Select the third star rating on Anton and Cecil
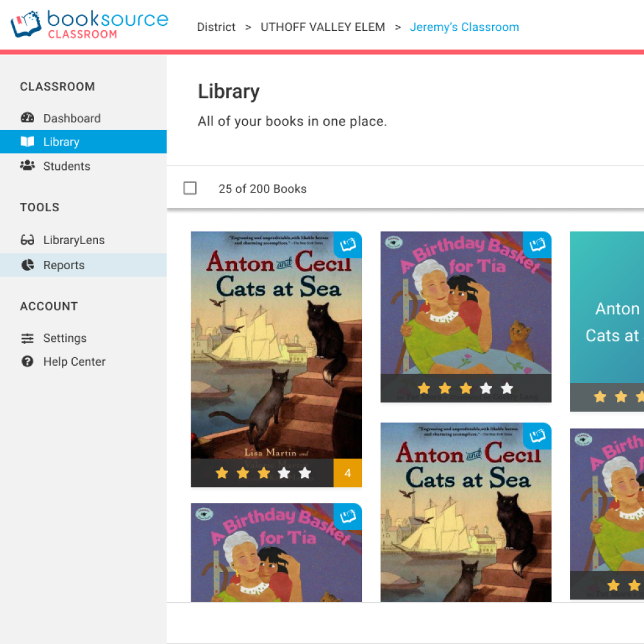Image resolution: width=644 pixels, height=644 pixels. [x=263, y=472]
